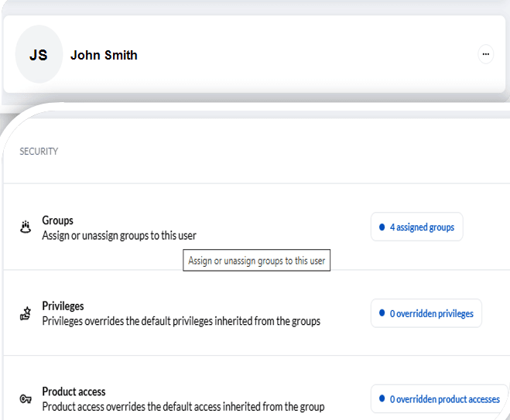This screenshot has height=420, width=510.
Task: Click the boxed tooltip about assigning groups
Action: [257, 261]
